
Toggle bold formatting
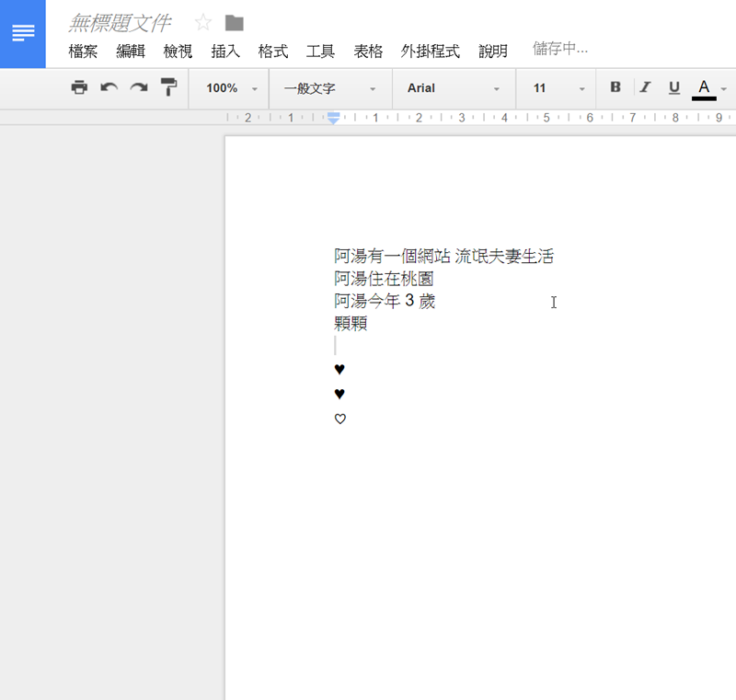click(x=615, y=88)
